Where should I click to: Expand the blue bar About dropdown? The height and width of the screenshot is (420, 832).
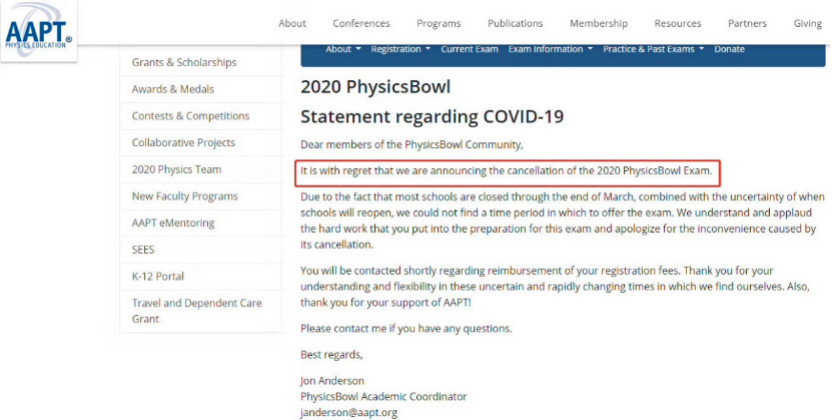[343, 49]
